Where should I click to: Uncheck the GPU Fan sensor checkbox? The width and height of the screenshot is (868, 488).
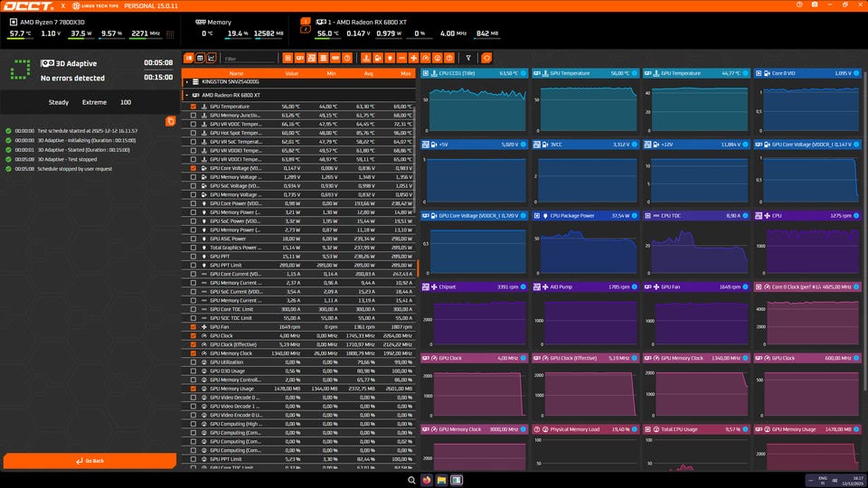[193, 326]
